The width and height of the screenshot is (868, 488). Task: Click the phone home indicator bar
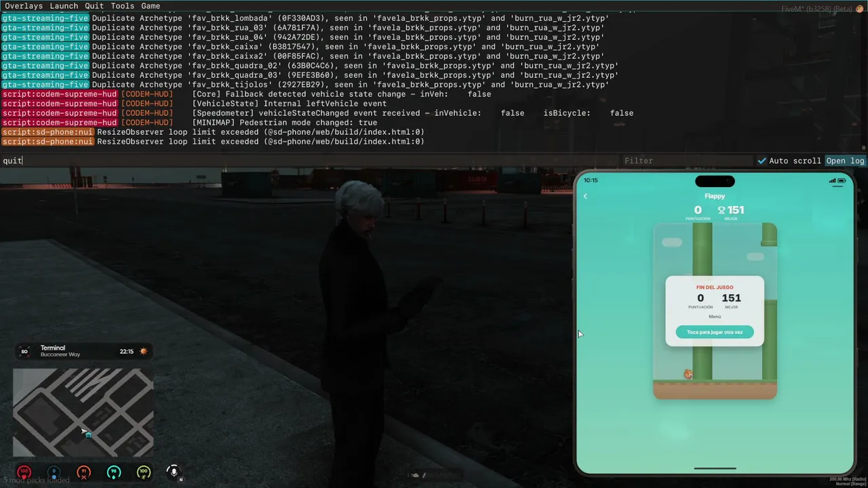(x=715, y=468)
